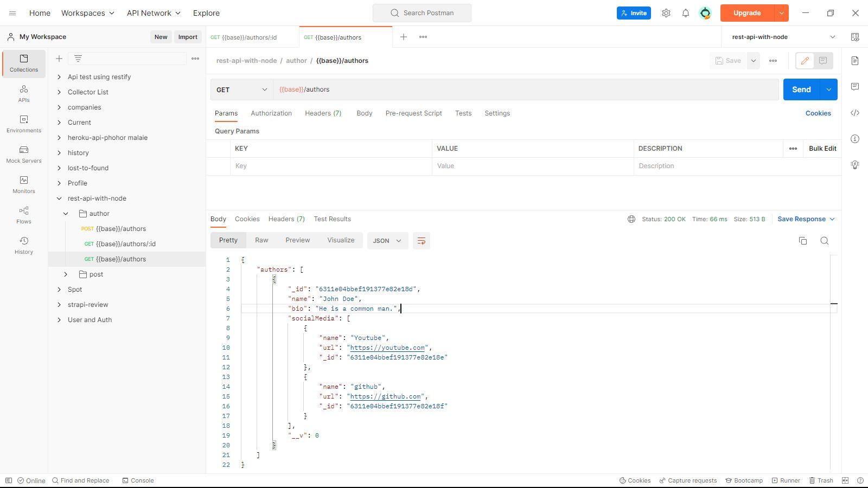Switch to the Authorization tab
868x488 pixels.
click(x=271, y=113)
